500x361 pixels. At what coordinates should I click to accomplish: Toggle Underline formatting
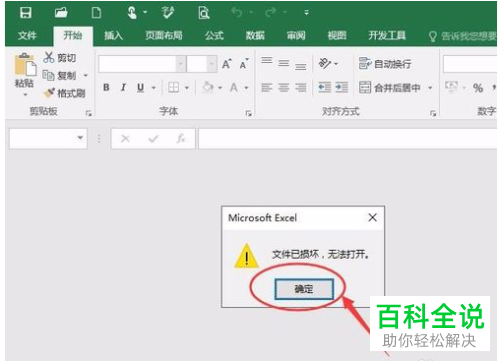click(141, 88)
